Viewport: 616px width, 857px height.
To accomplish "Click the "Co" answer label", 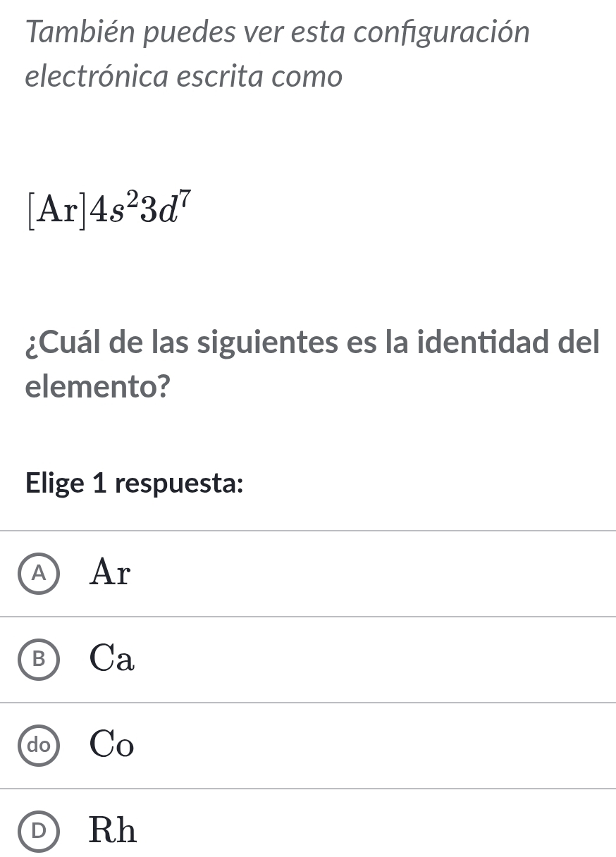I will [112, 746].
